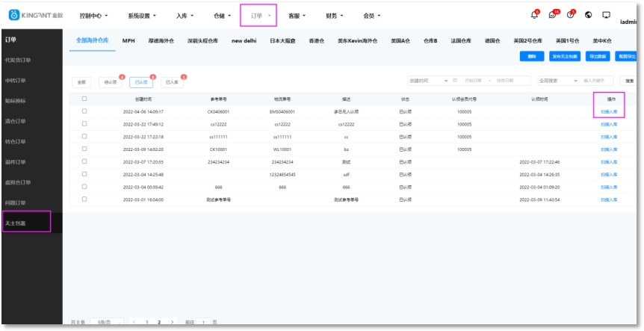Click the KINGANT logo icon
This screenshot has width=644, height=331.
pyautogui.click(x=14, y=15)
